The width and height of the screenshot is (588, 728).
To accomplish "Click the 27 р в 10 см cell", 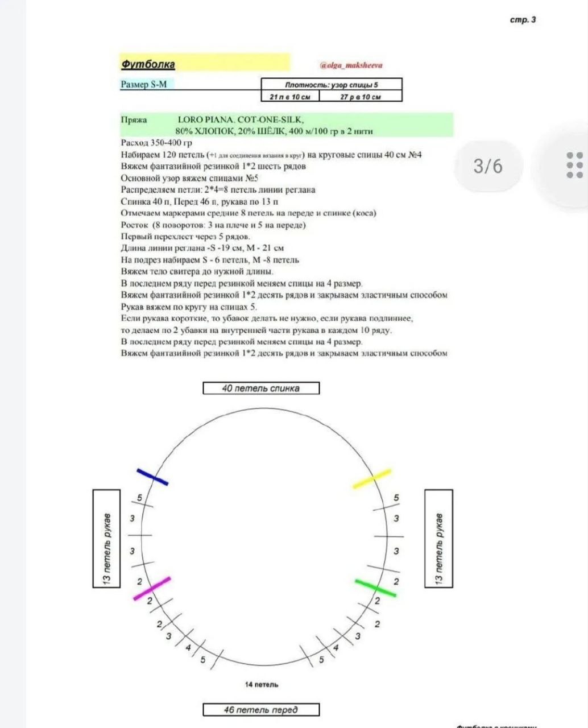I will (361, 97).
